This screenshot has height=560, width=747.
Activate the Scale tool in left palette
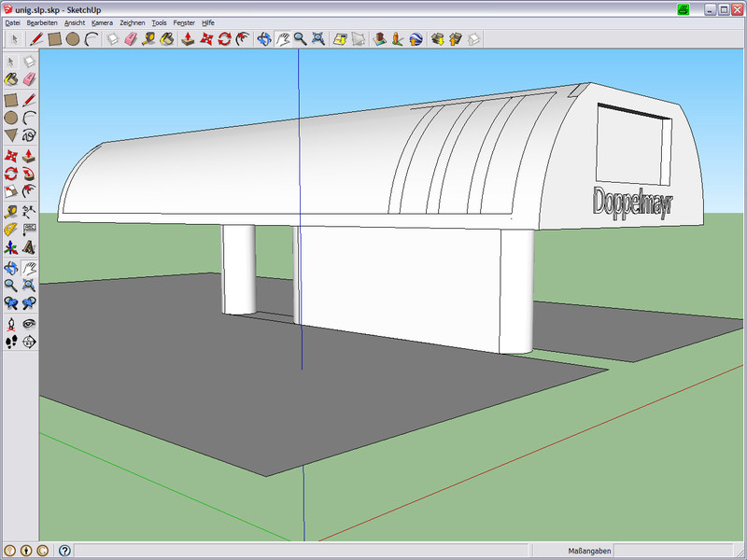(x=11, y=192)
